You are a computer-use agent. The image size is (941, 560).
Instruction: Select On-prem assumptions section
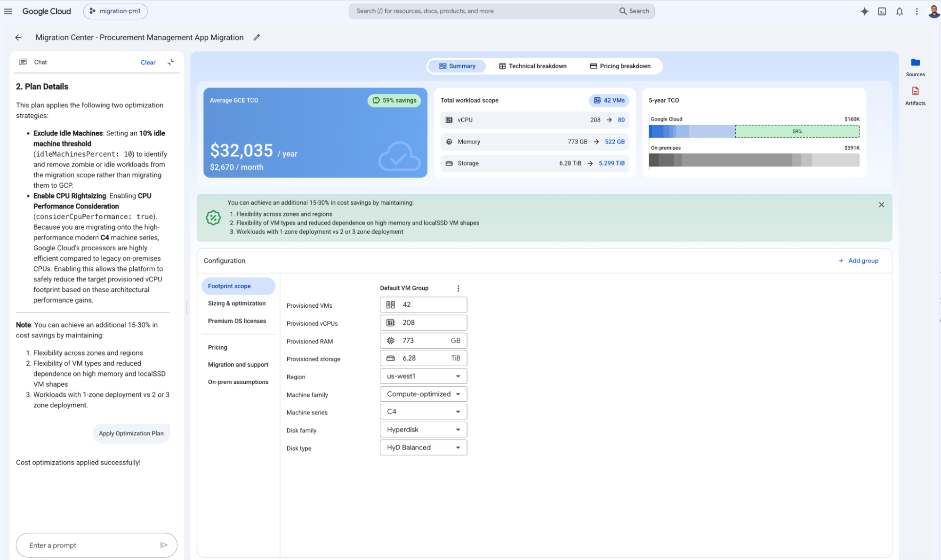point(238,382)
